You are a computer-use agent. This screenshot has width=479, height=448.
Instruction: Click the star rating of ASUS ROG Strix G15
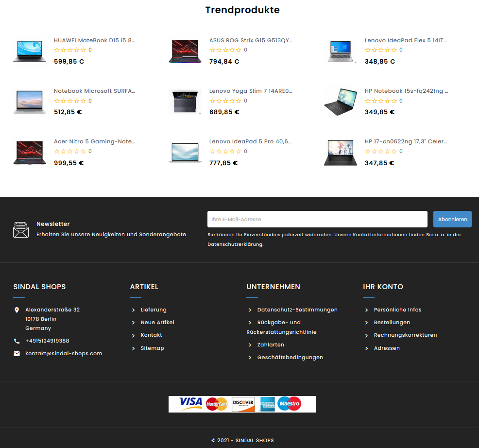pyautogui.click(x=225, y=50)
